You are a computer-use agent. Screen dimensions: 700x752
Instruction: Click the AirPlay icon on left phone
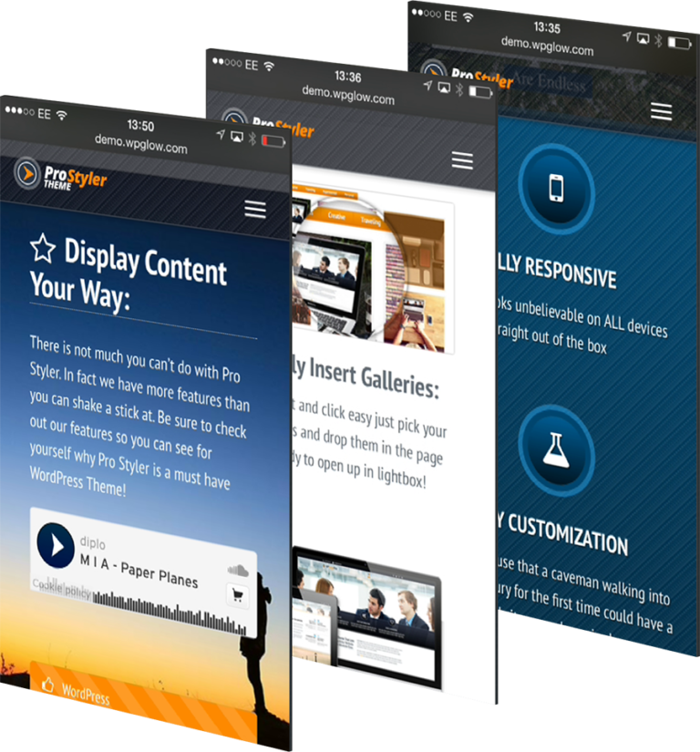237,137
